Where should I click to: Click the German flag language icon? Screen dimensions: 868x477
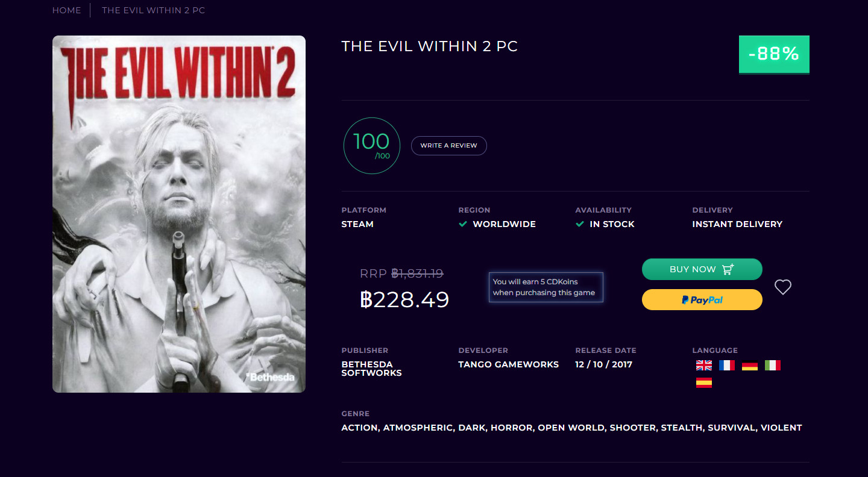pyautogui.click(x=750, y=365)
